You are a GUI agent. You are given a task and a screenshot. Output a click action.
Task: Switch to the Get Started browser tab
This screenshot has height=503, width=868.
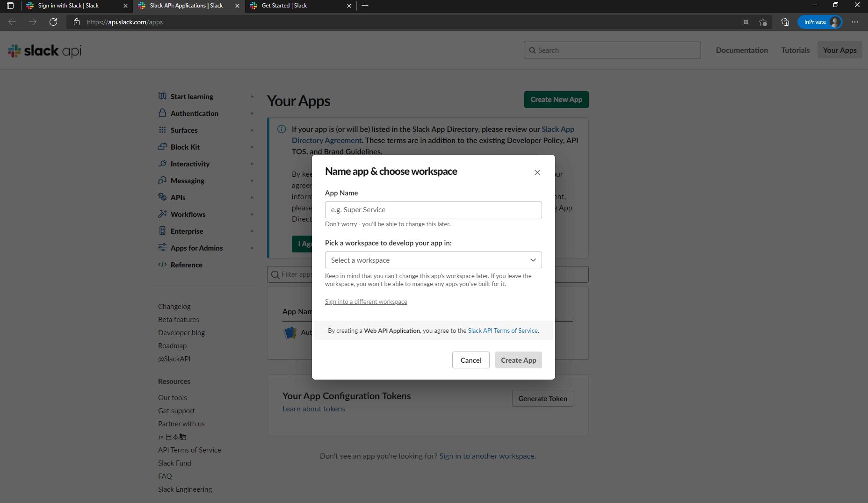point(299,6)
